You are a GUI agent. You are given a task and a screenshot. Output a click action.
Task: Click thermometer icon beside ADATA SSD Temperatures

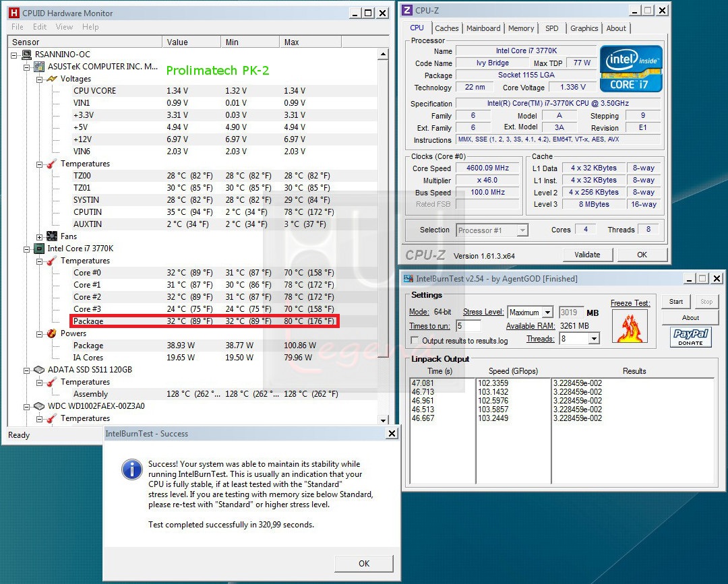click(x=52, y=382)
